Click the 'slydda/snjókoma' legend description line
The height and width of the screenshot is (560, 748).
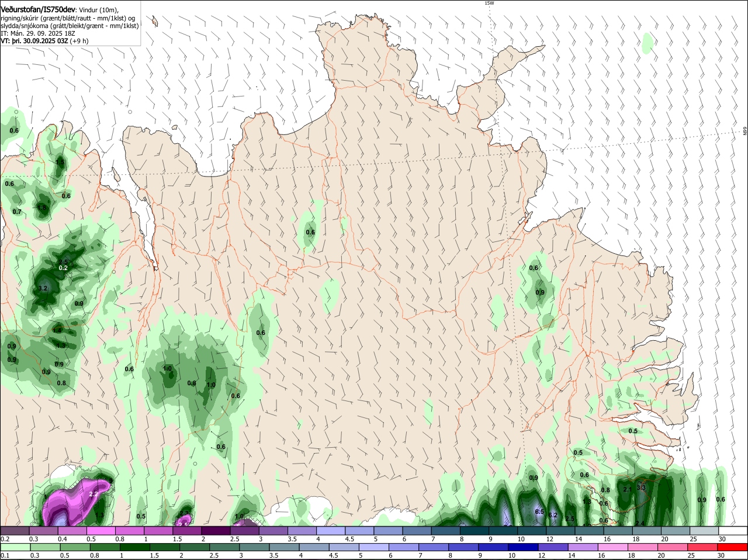tap(70, 26)
